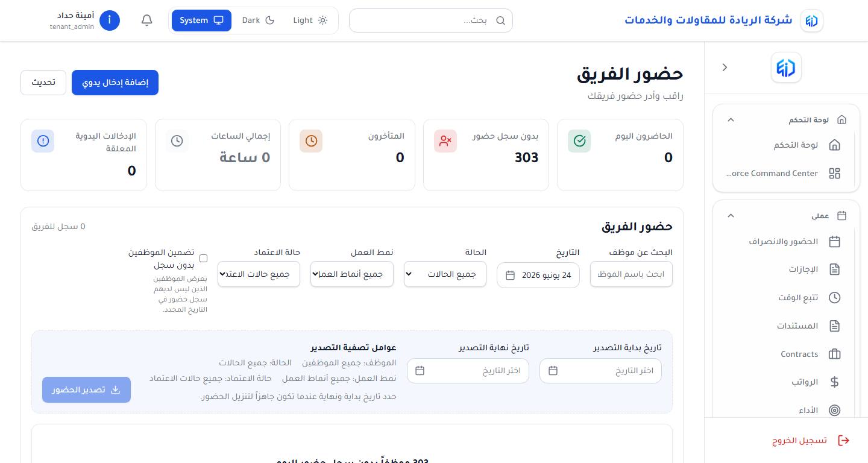Screen dimensions: 868x463
Task: Open لوحة التحكم menu item
Action: point(784,145)
